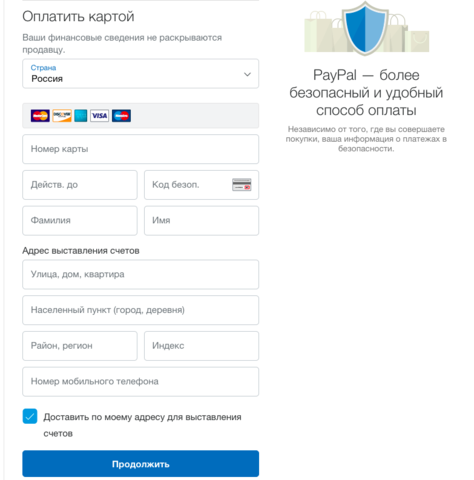Click the Maestro card logo icon
This screenshot has width=474, height=480.
coord(121,116)
